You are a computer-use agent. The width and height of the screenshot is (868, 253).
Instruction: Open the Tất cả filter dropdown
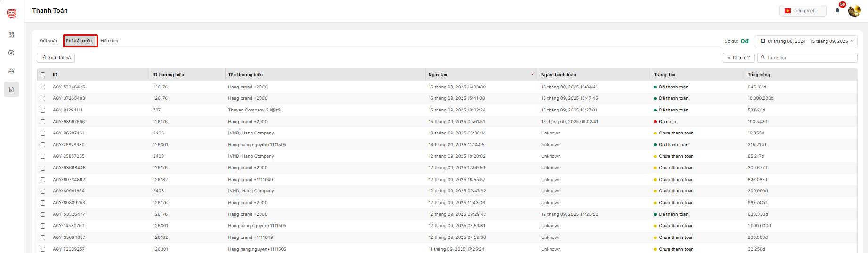click(x=738, y=57)
